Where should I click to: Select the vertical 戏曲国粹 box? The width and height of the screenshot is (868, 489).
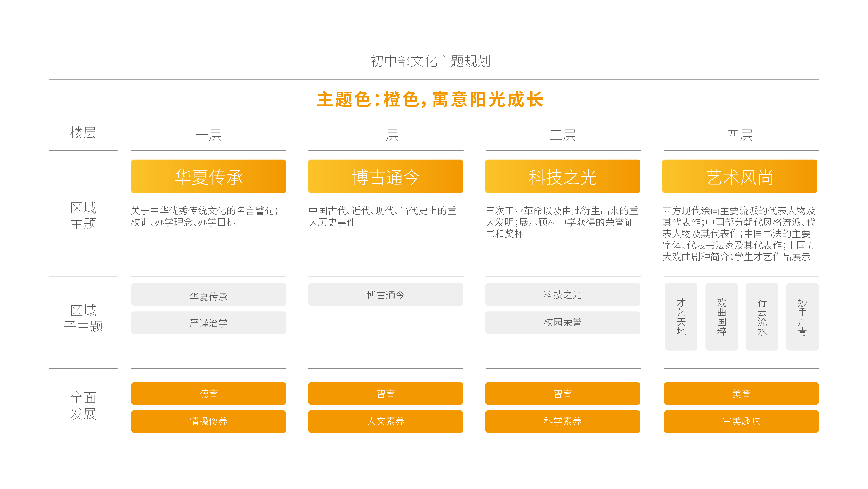coord(721,317)
